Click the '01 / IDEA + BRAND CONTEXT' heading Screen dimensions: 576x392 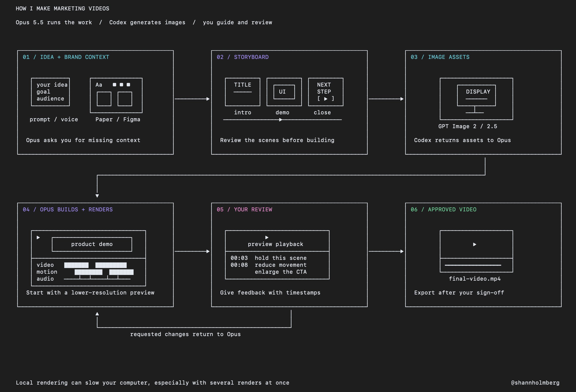(66, 57)
